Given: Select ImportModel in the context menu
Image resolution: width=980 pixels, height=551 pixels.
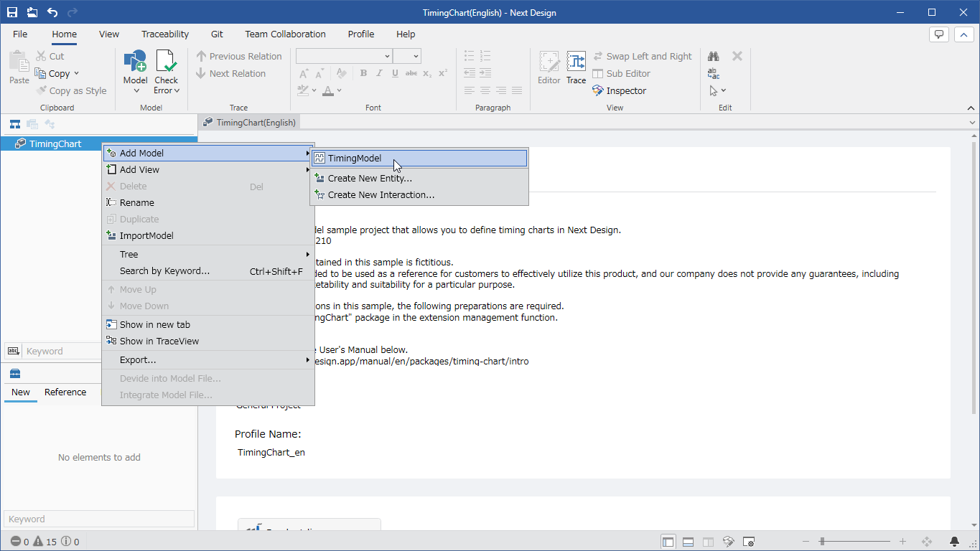Looking at the screenshot, I should pos(208,235).
